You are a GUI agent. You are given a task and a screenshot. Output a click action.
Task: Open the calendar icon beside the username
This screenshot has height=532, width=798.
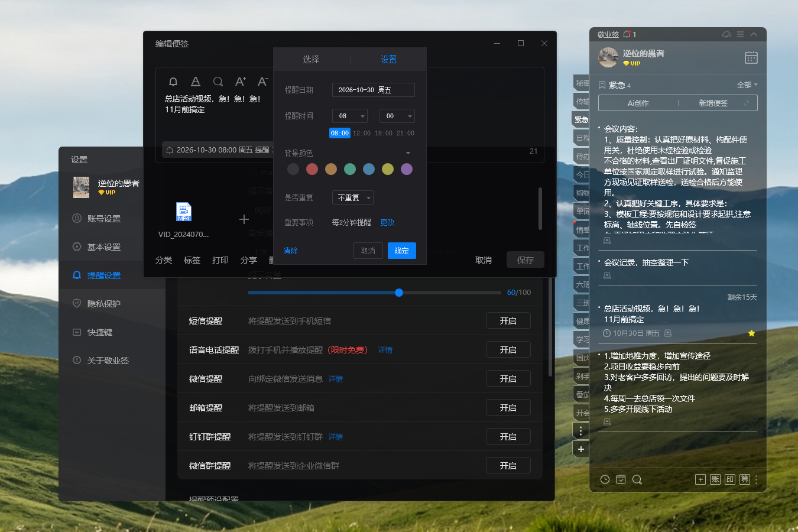(751, 57)
